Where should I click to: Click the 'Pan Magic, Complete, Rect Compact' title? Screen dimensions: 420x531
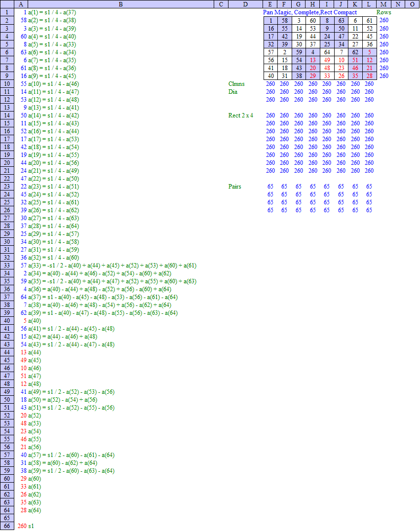(x=310, y=12)
